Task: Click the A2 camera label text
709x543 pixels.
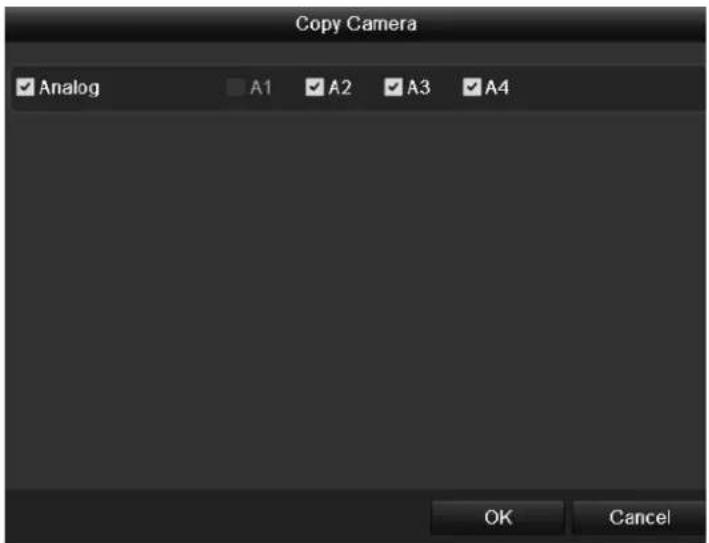Action: [340, 87]
